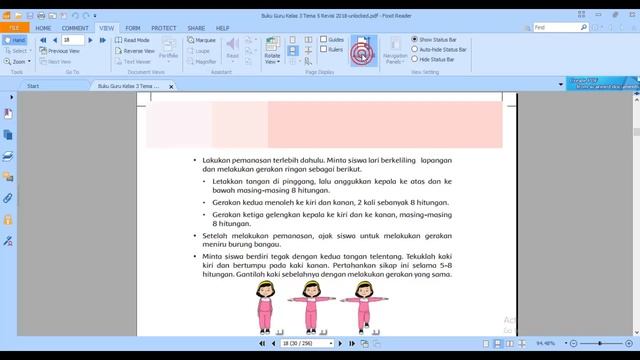Switch to Read Mode

pos(132,40)
